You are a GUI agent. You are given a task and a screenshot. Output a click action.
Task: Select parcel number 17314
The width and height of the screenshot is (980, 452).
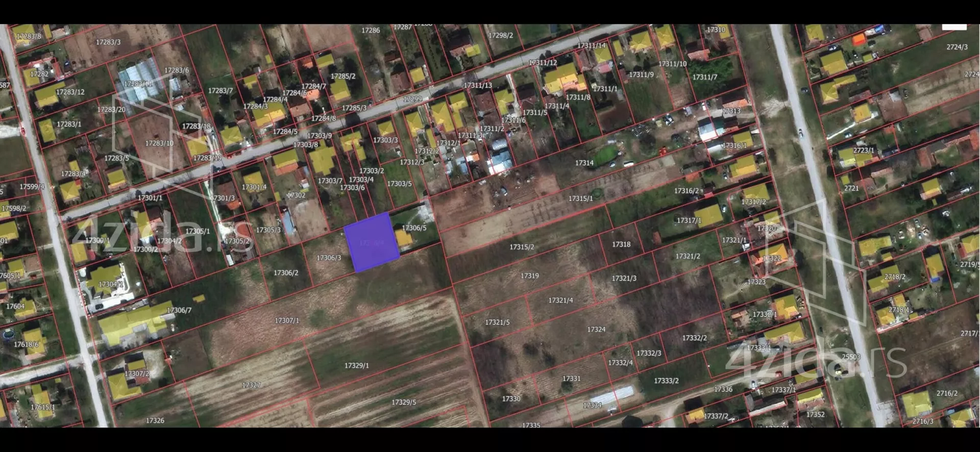(584, 163)
